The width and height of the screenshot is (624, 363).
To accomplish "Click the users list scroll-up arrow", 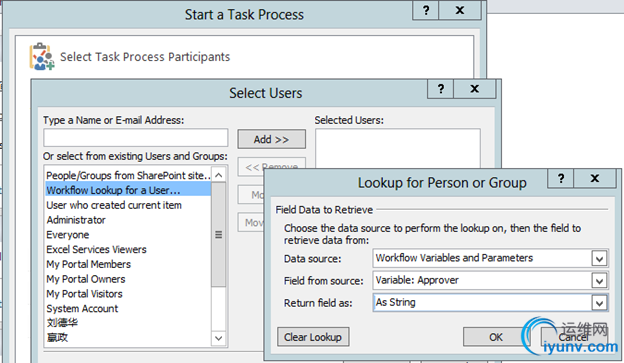I will (218, 175).
